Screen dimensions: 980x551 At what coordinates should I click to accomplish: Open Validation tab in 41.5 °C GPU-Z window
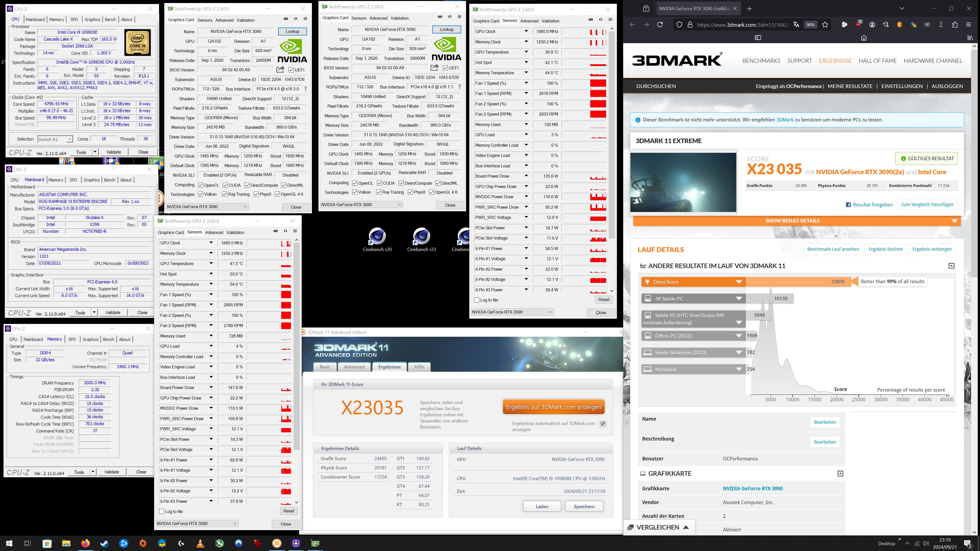[x=235, y=232]
